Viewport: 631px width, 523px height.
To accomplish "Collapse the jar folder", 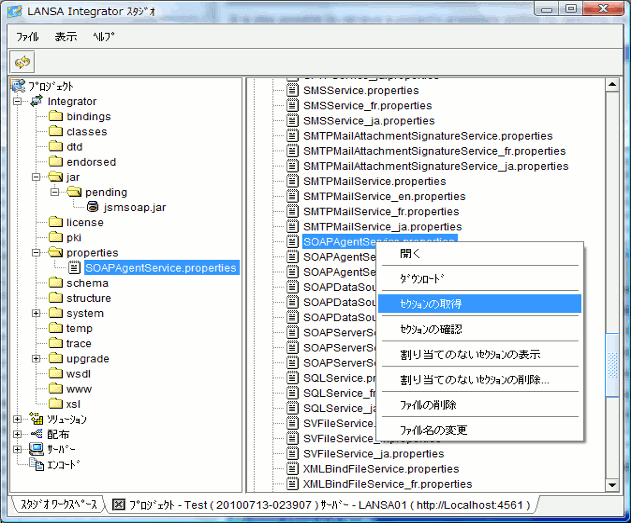I will [36, 177].
